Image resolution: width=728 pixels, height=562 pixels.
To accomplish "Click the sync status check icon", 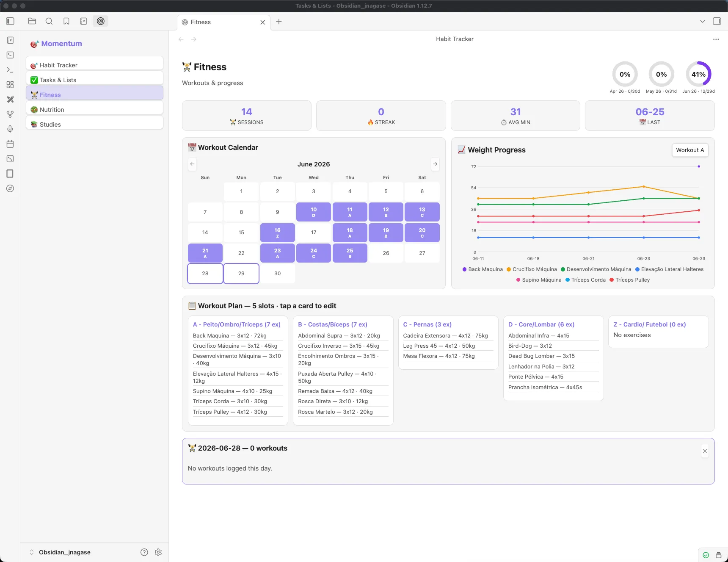I will coord(706,555).
